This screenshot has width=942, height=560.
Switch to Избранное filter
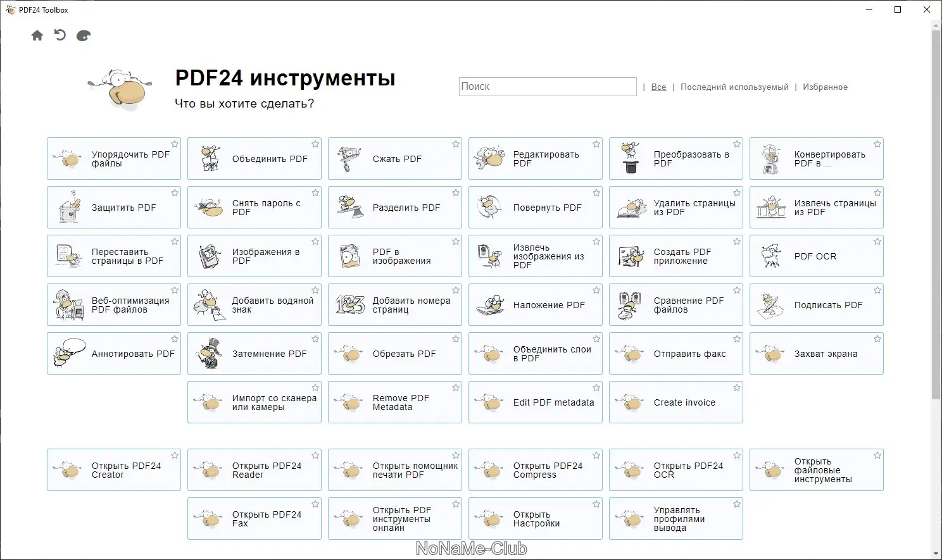click(x=825, y=87)
